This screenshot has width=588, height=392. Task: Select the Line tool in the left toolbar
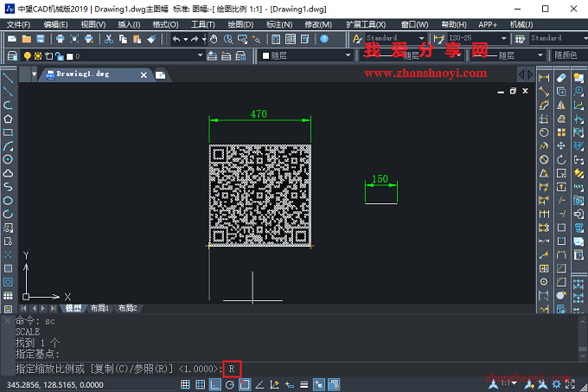coord(8,78)
